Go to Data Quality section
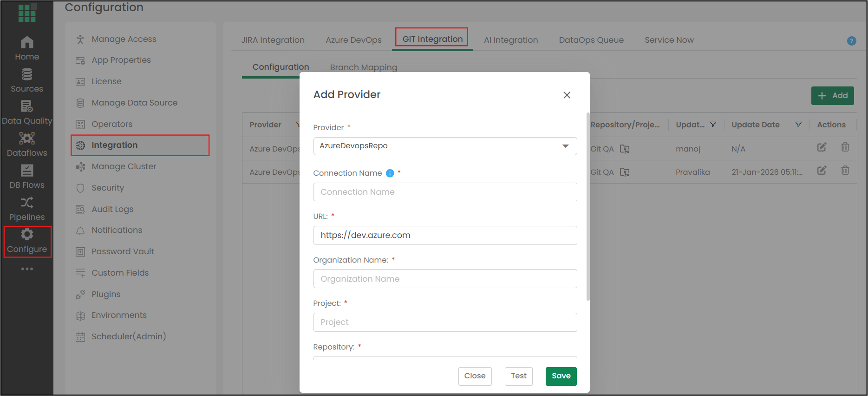The width and height of the screenshot is (868, 396). (27, 112)
